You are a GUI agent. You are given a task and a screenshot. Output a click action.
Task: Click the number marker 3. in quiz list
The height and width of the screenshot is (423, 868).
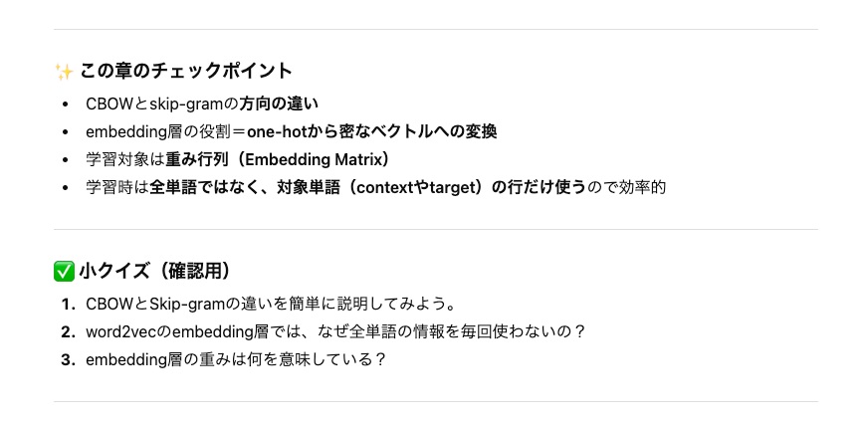pyautogui.click(x=68, y=359)
